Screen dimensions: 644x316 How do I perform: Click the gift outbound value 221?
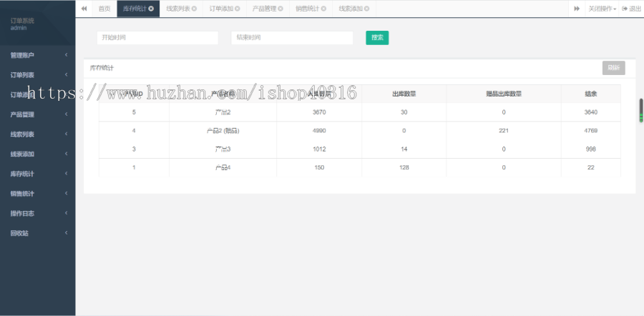[504, 131]
